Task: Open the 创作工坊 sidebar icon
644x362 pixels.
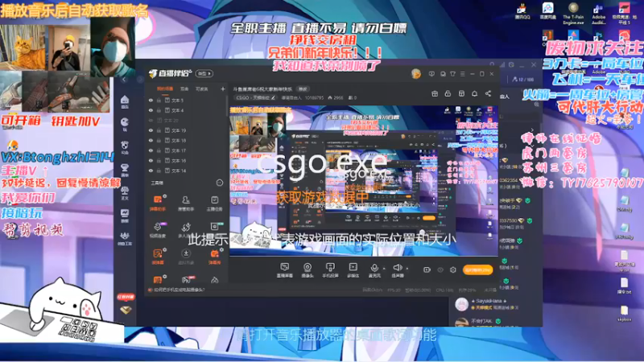Action: [x=125, y=238]
